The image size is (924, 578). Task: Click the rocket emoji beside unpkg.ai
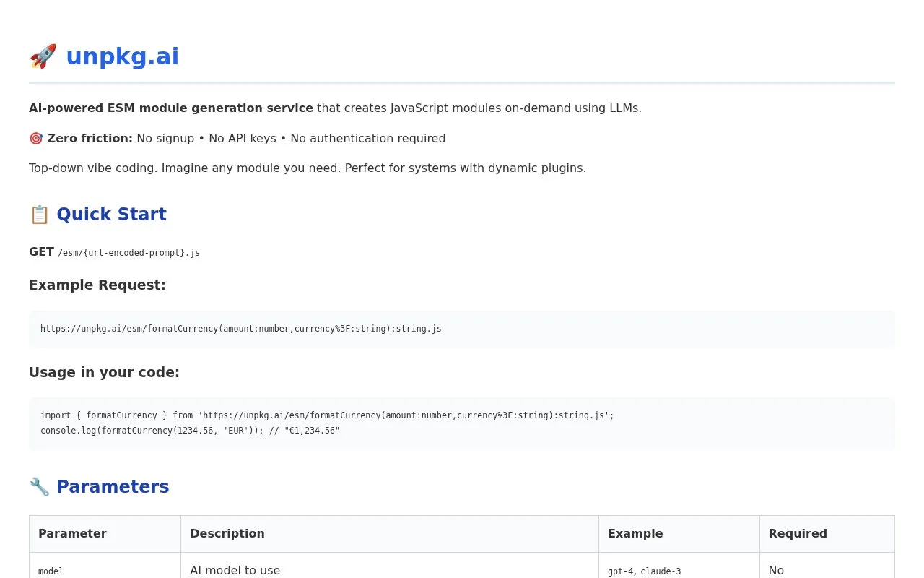(x=43, y=56)
